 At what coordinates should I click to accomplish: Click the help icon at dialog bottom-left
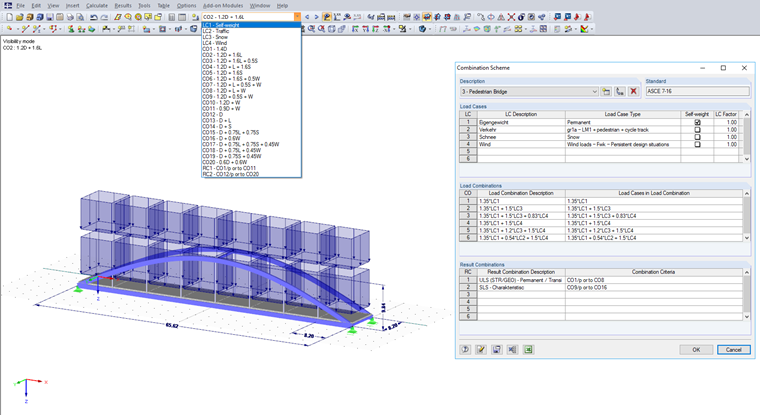pos(465,349)
